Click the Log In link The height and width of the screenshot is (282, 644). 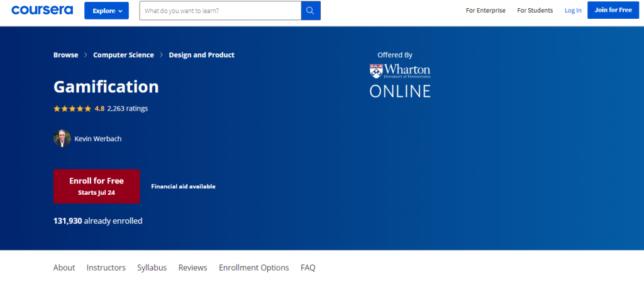(x=573, y=11)
